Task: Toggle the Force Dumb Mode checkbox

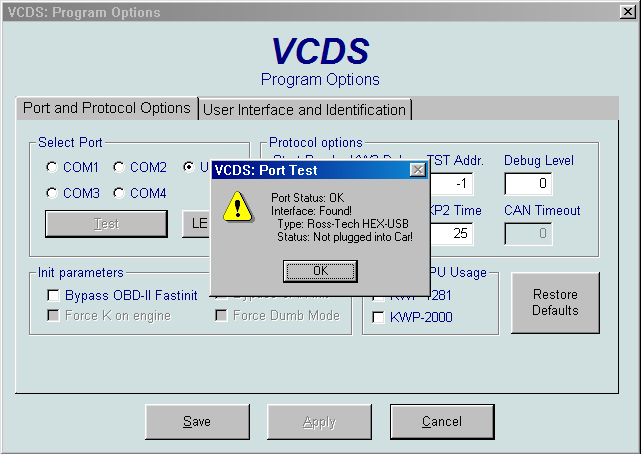Action: [x=221, y=315]
